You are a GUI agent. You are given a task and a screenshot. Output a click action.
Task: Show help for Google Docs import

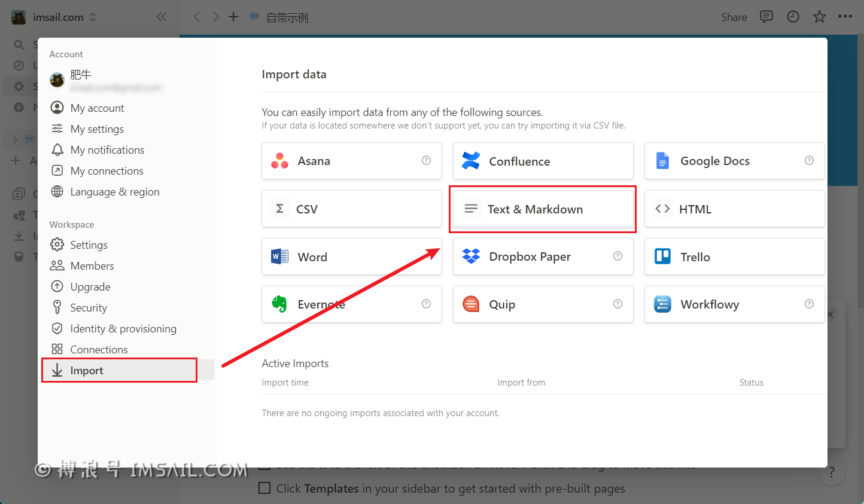click(x=809, y=160)
